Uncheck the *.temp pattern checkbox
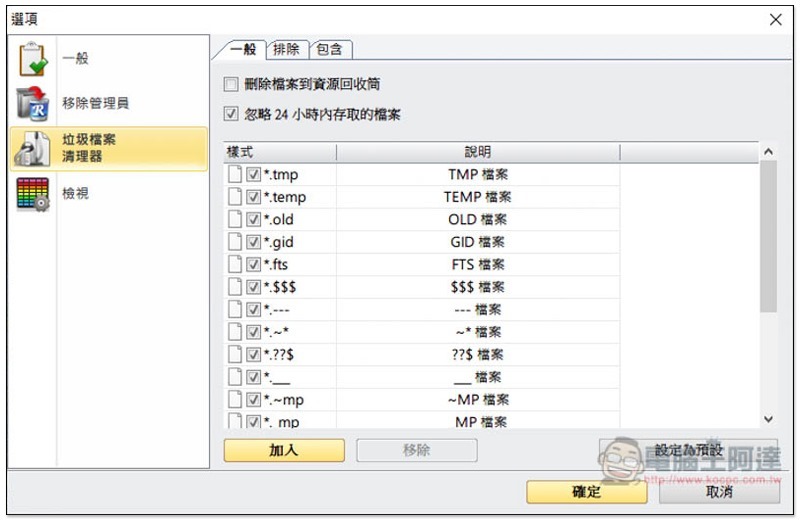The height and width of the screenshot is (521, 800). pyautogui.click(x=253, y=197)
